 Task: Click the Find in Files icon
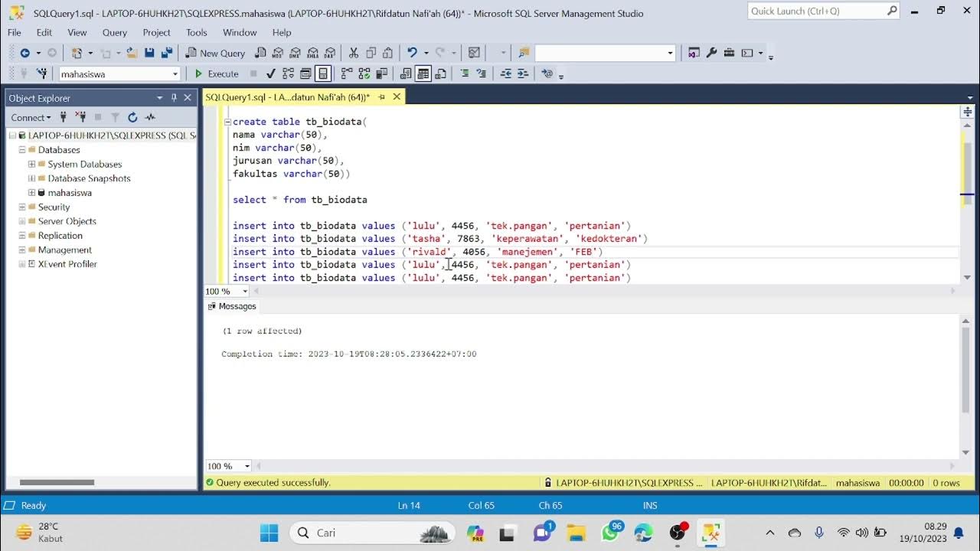point(524,53)
